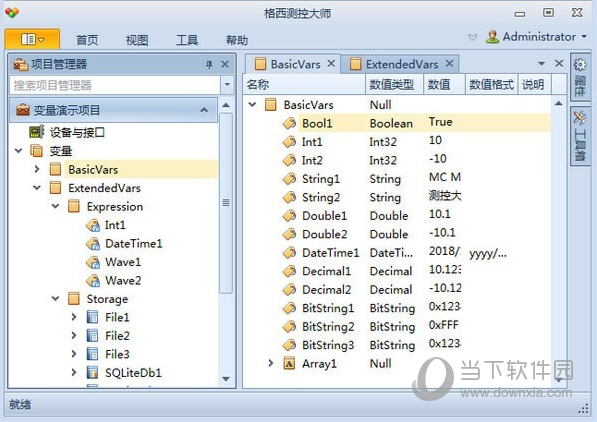Click the File3 storage icon
The height and width of the screenshot is (422, 597).
(93, 354)
